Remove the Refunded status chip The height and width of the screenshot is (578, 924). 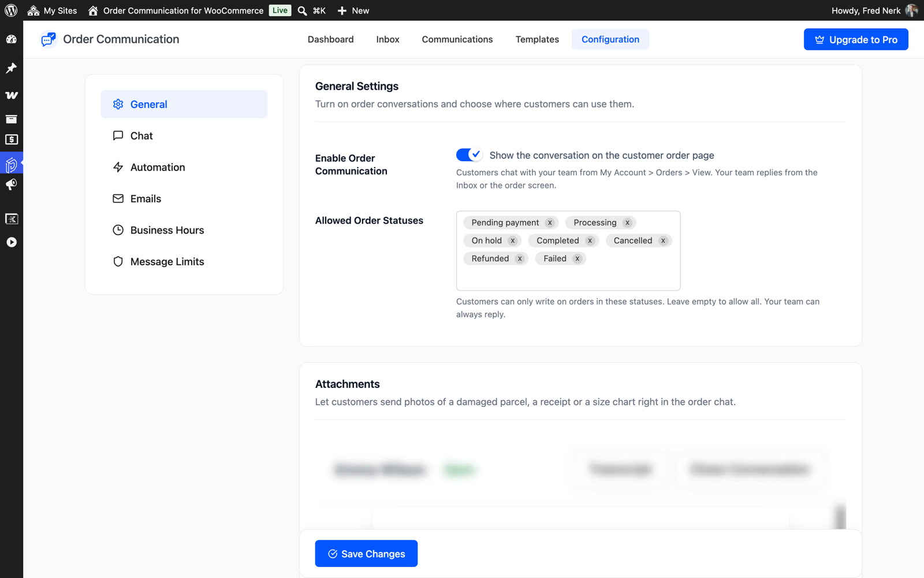point(520,258)
